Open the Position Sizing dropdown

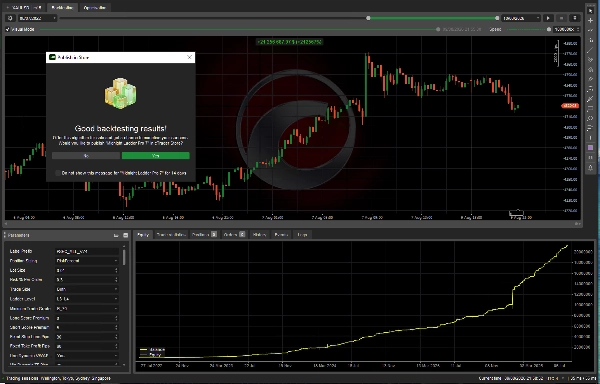click(x=87, y=261)
